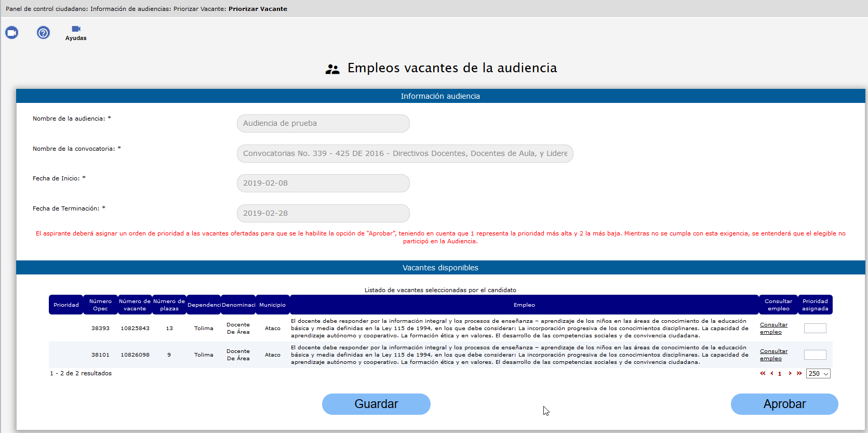Click priority input for vacancy 10826098
This screenshot has height=433, width=868.
click(815, 355)
